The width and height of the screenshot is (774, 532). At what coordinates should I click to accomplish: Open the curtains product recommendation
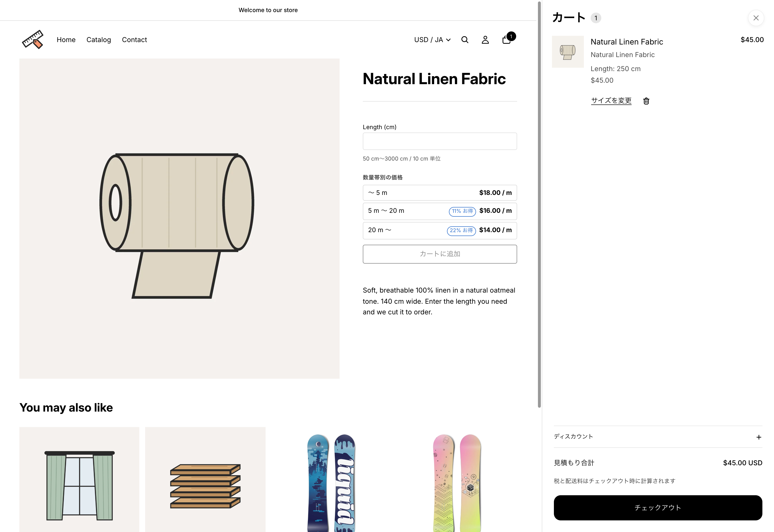pos(79,479)
